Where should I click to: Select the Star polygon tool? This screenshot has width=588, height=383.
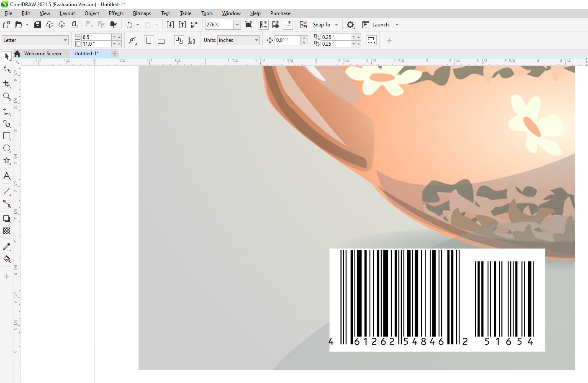pyautogui.click(x=7, y=160)
